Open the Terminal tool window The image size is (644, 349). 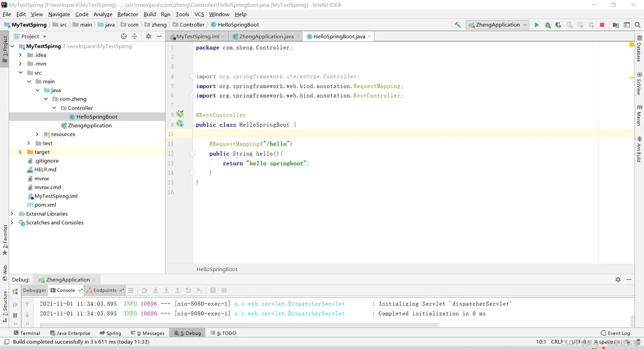pos(27,333)
